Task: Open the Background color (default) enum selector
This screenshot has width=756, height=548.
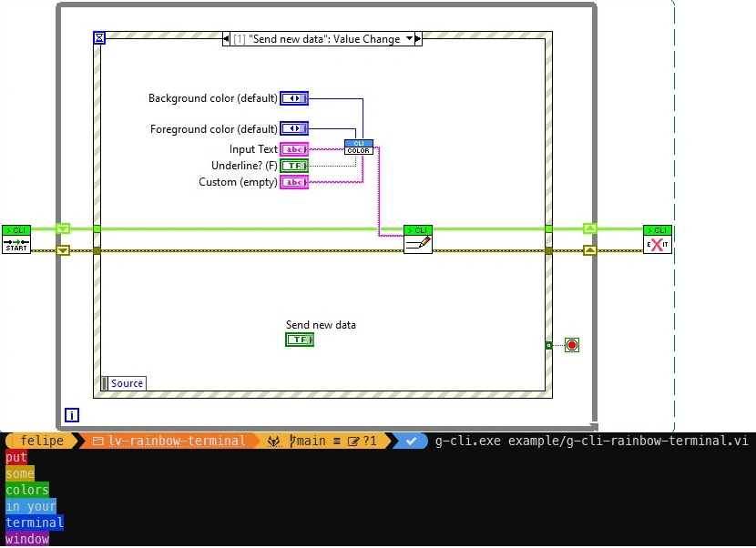Action: coord(294,98)
